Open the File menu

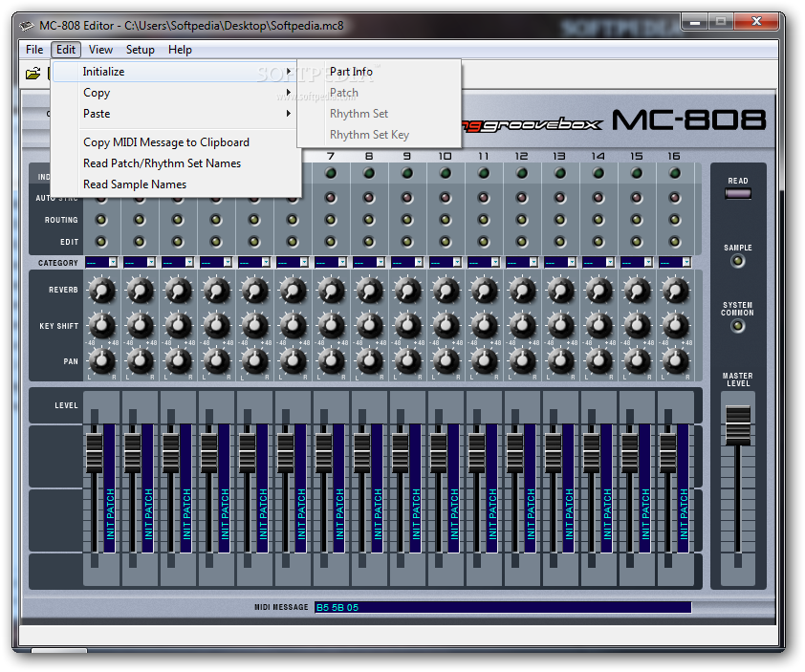point(34,50)
